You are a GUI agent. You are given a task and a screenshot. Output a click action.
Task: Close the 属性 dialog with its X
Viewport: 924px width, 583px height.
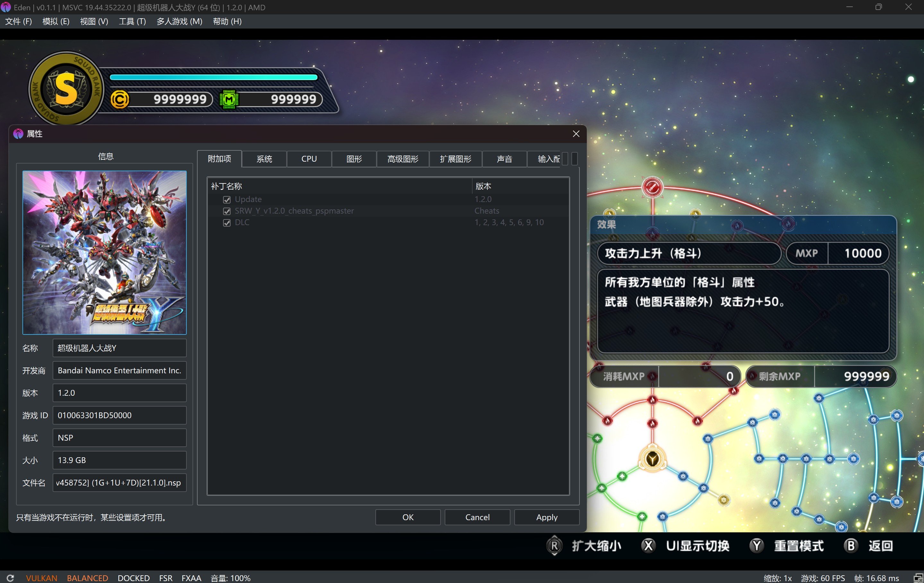[576, 134]
